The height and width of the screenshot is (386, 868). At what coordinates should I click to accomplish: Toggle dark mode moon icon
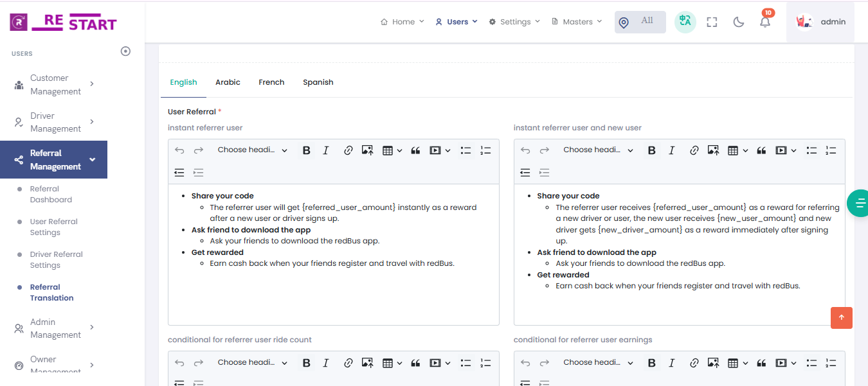(x=738, y=22)
